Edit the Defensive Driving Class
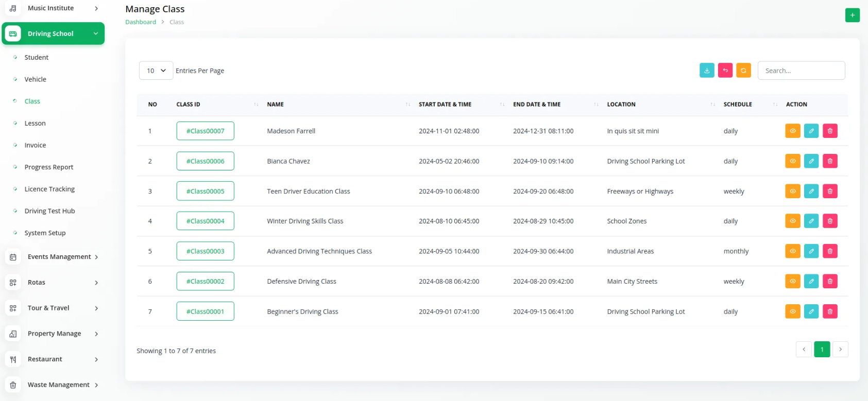Image resolution: width=868 pixels, height=401 pixels. coord(811,281)
